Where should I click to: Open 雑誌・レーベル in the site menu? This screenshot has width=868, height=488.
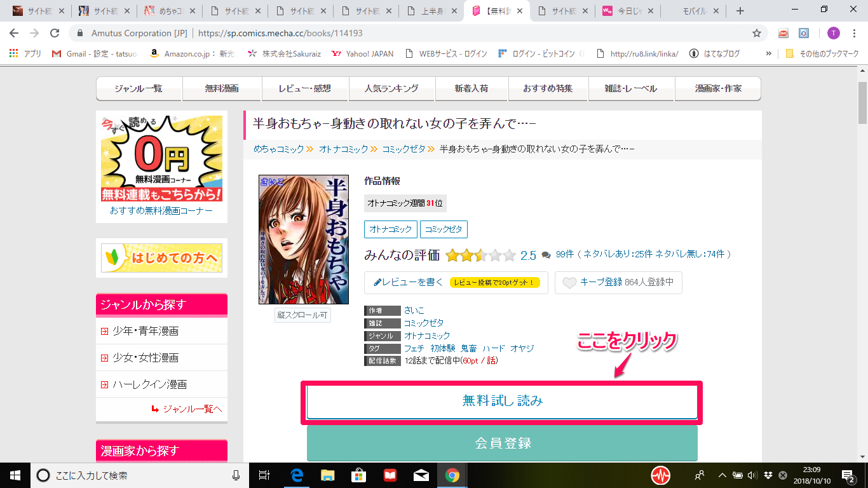click(x=632, y=88)
